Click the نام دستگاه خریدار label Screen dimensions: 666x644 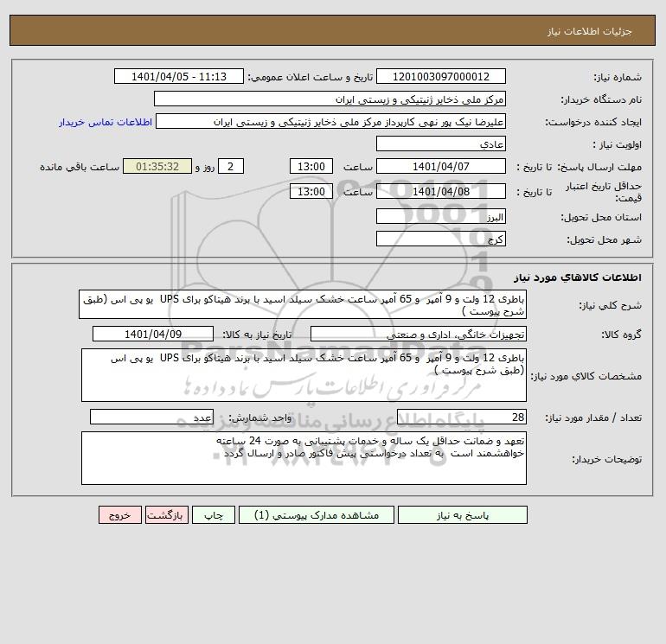[601, 99]
